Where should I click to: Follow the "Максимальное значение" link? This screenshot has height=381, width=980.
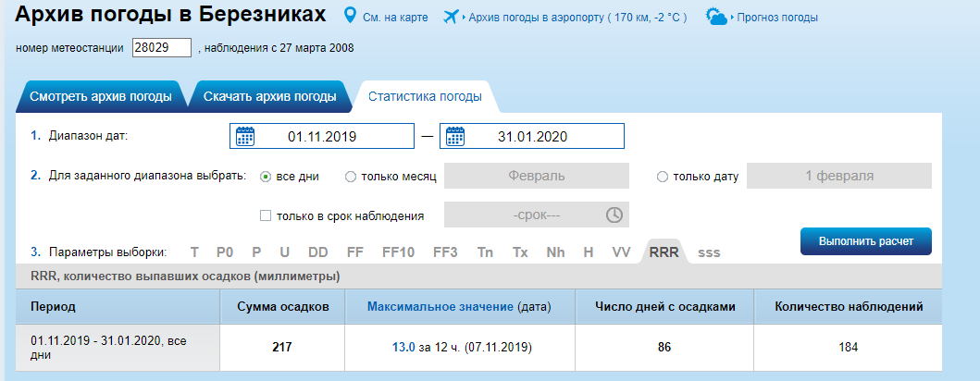coord(440,305)
